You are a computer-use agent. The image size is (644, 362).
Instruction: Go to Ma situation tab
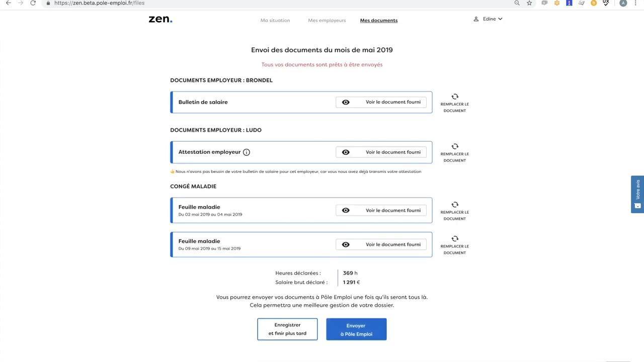[275, 21]
